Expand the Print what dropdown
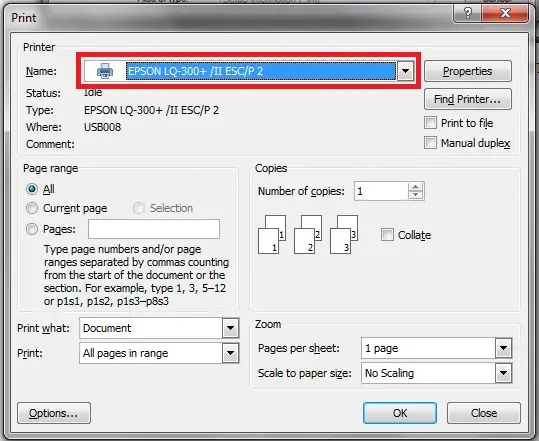Viewport: 539px width, 441px height. 230,328
